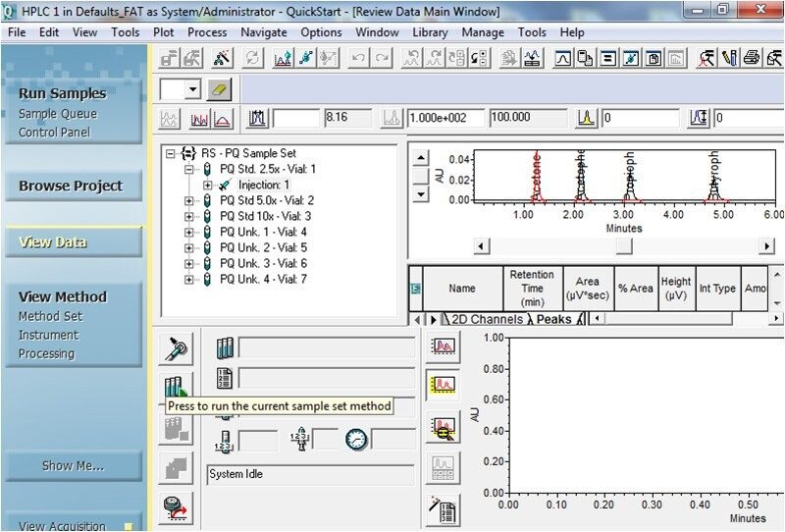
Task: Open the Sample Queue link
Action: pos(58,114)
